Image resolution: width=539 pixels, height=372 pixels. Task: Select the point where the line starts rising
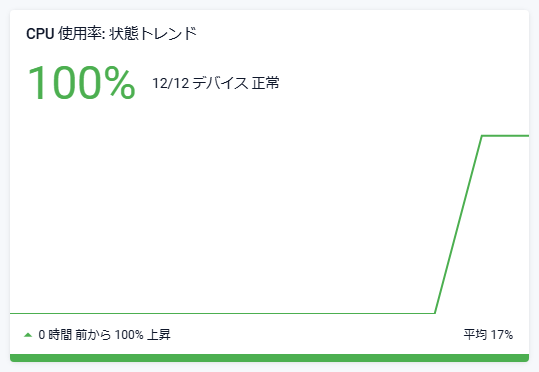tap(435, 313)
